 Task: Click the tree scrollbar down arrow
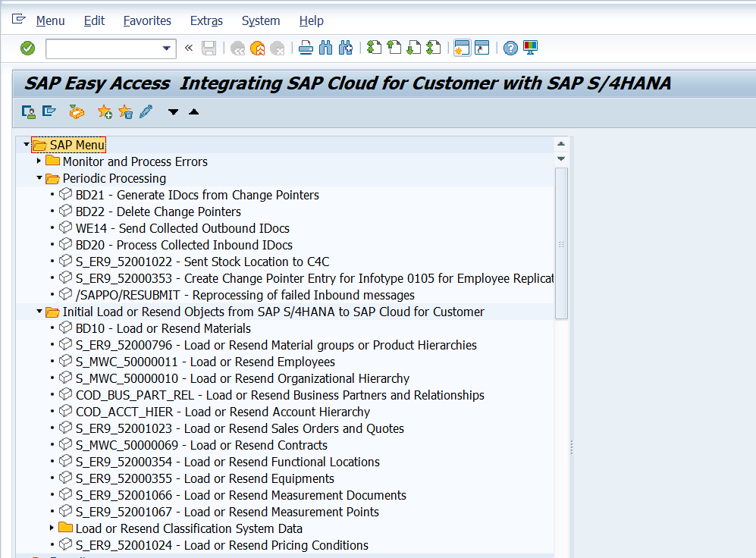(561, 158)
